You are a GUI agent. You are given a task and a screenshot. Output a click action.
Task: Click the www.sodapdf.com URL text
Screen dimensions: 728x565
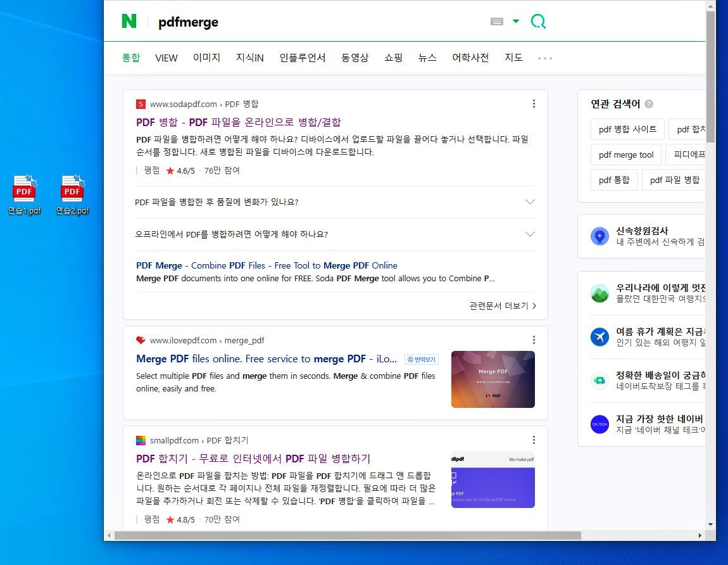point(184,104)
